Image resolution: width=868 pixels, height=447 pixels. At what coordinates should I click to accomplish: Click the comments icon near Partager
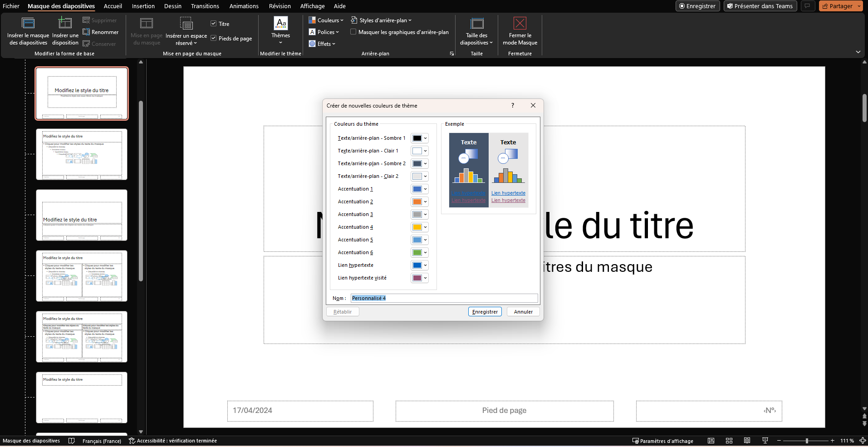[807, 6]
